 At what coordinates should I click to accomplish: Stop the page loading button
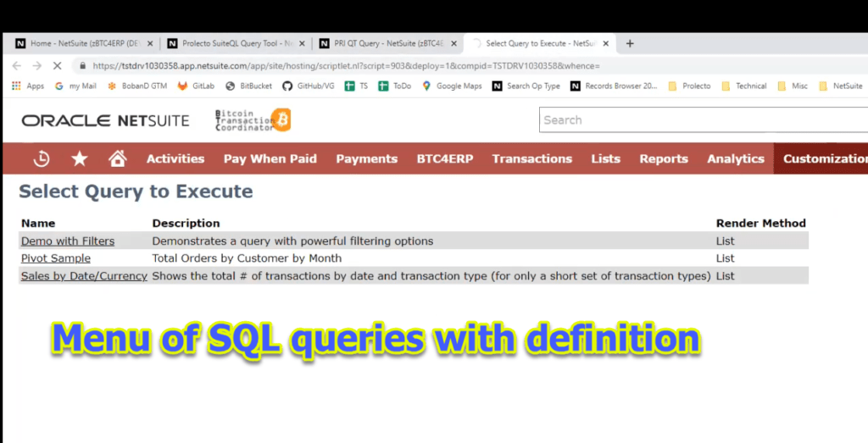[x=57, y=66]
